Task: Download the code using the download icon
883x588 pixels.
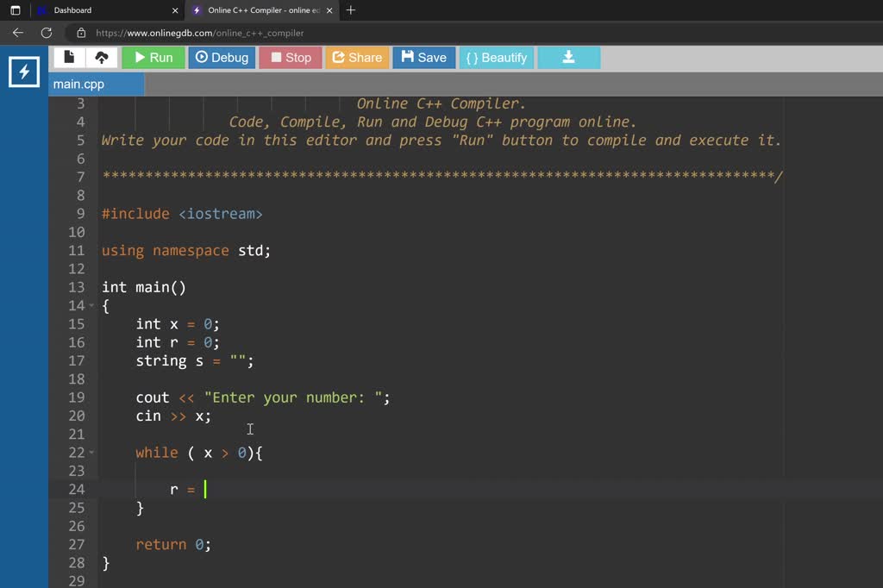Action: click(x=568, y=57)
